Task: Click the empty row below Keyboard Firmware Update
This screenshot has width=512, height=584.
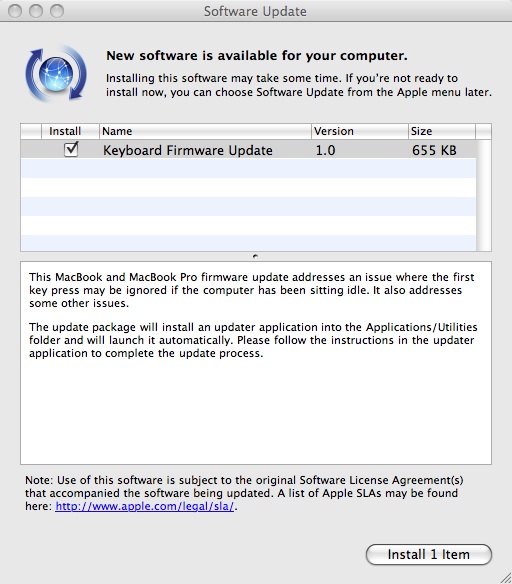Action: point(248,168)
